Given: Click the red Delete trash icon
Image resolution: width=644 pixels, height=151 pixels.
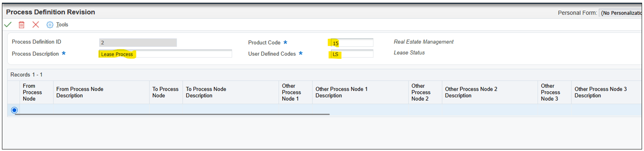Looking at the screenshot, I should point(22,25).
